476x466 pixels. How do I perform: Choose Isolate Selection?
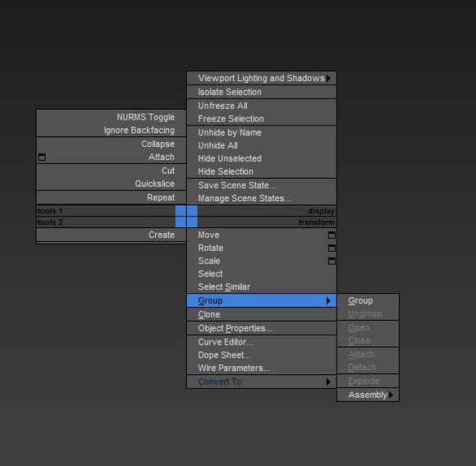pyautogui.click(x=262, y=92)
